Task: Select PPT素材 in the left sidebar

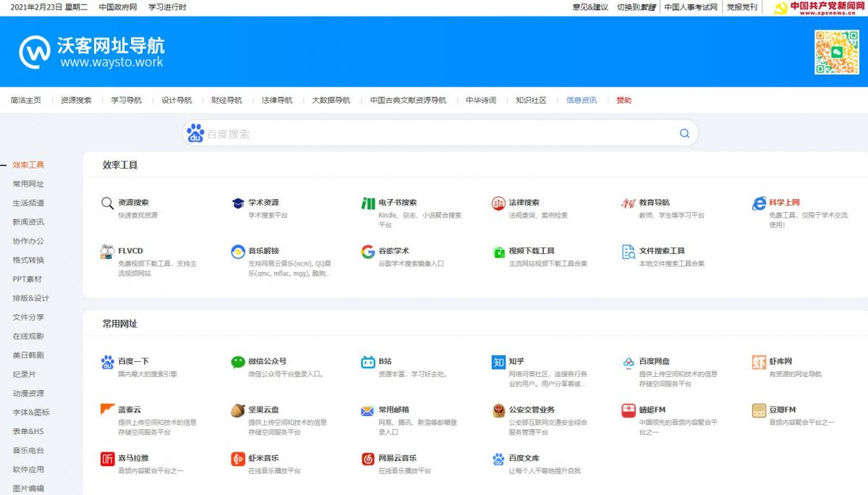Action: coord(27,279)
